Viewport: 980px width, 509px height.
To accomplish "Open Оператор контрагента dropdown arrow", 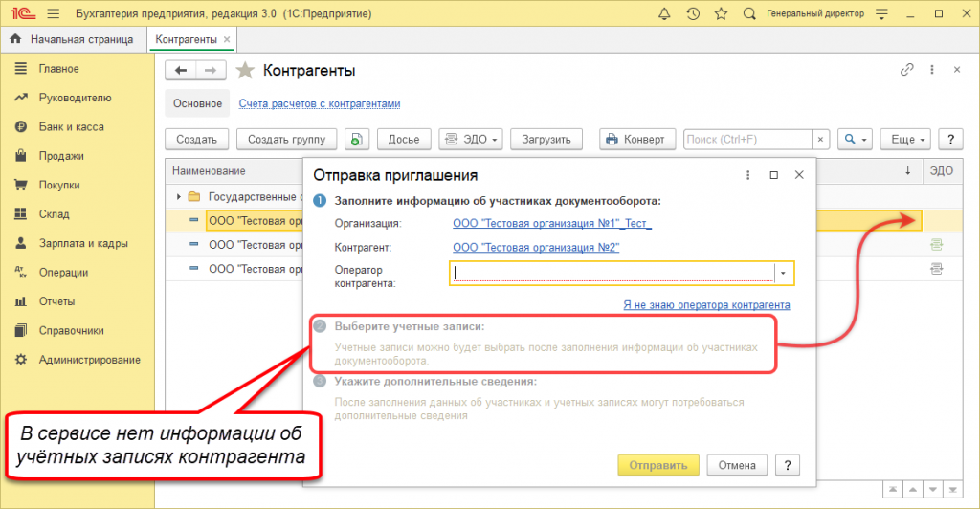I will coord(783,273).
